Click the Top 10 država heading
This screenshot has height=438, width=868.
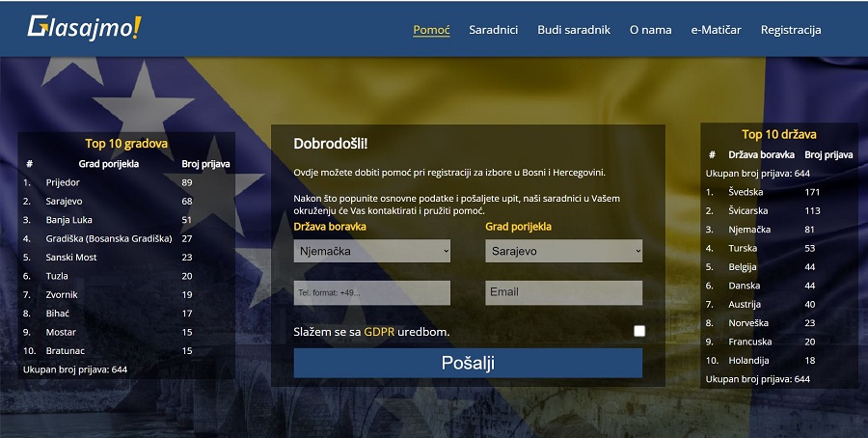pos(779,134)
